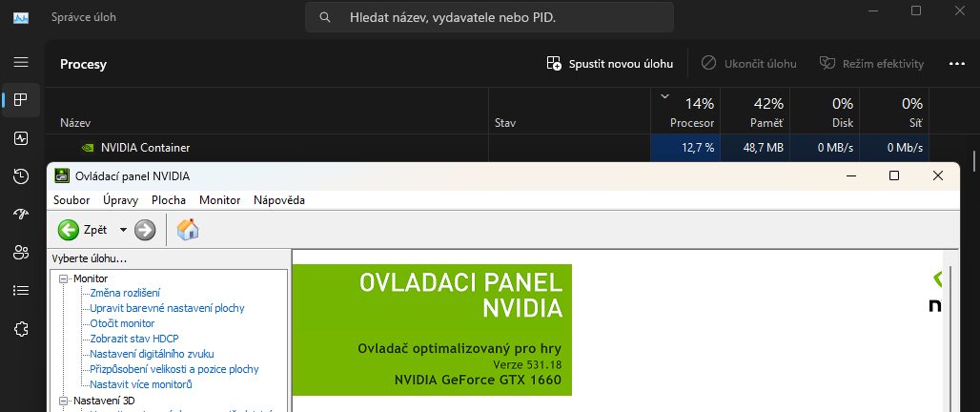Collapse the Nastavení 3D tree node
The width and height of the screenshot is (980, 412).
point(64,401)
